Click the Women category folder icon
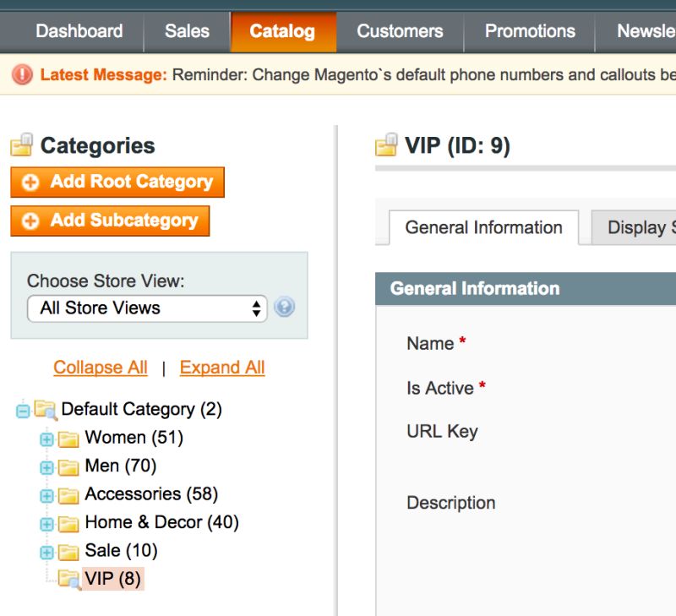Image resolution: width=676 pixels, height=616 pixels. [x=68, y=438]
